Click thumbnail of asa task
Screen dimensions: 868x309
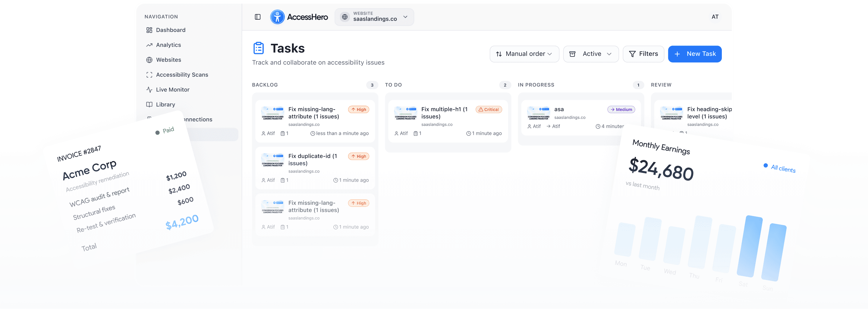[539, 113]
